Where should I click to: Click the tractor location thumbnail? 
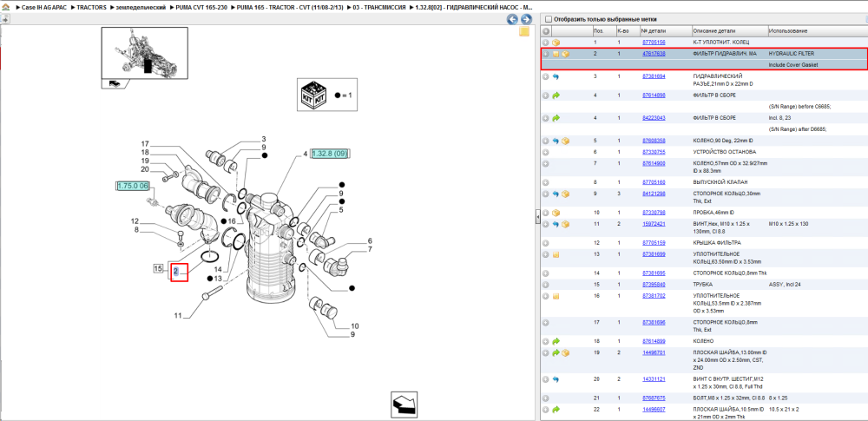click(x=144, y=54)
